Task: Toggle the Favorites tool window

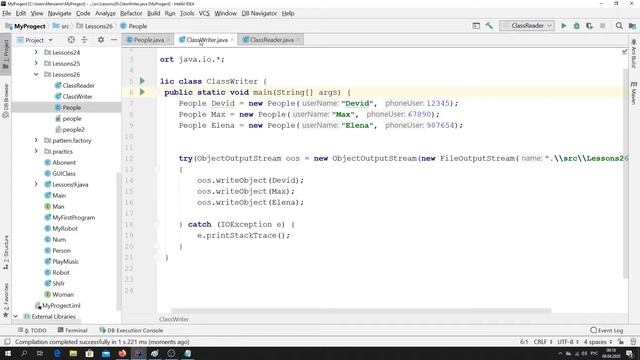Action: pos(6,300)
